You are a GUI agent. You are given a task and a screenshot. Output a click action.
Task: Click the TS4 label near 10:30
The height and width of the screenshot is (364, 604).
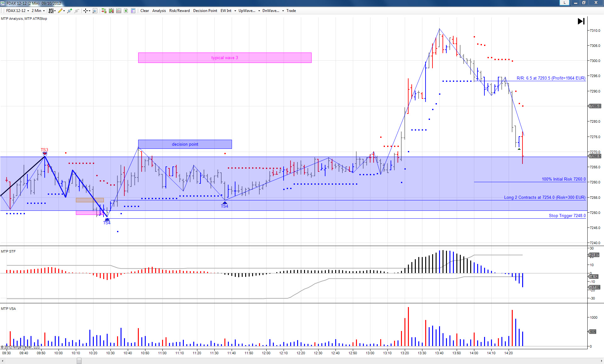pyautogui.click(x=107, y=223)
